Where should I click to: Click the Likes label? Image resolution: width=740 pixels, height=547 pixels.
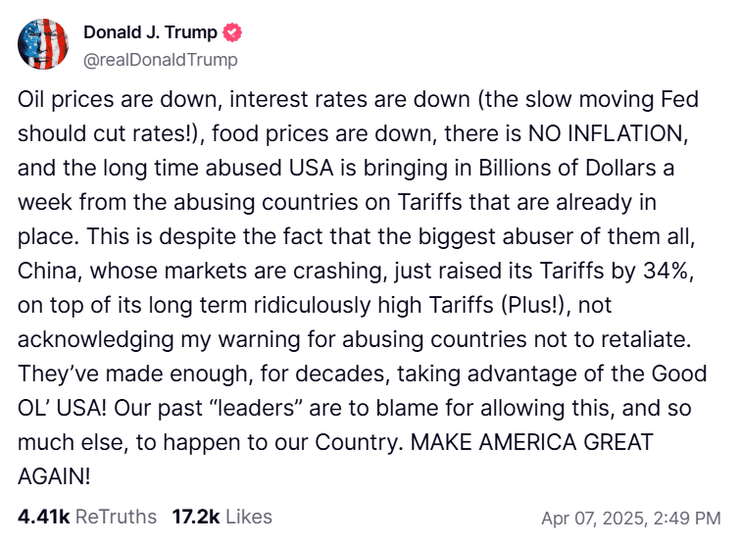(247, 517)
